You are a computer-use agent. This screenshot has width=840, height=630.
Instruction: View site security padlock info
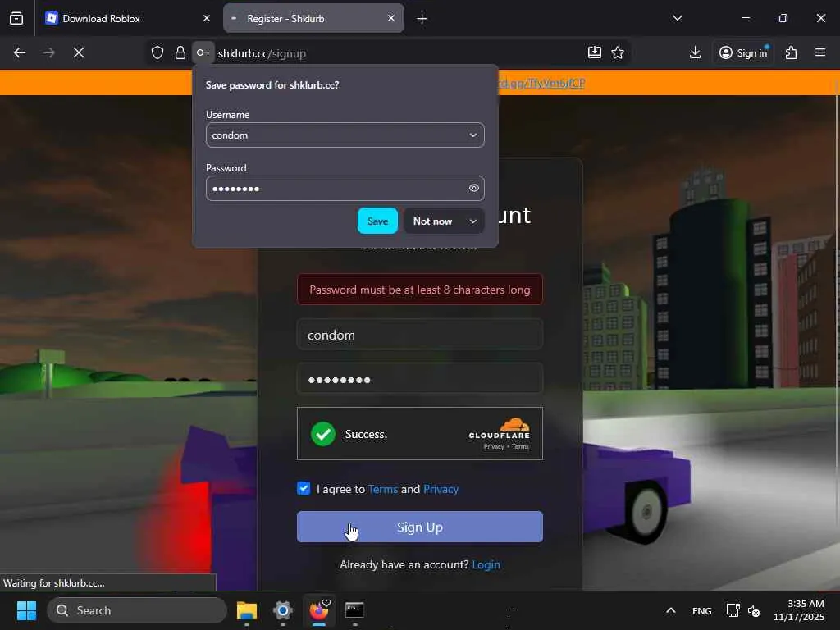[180, 52]
